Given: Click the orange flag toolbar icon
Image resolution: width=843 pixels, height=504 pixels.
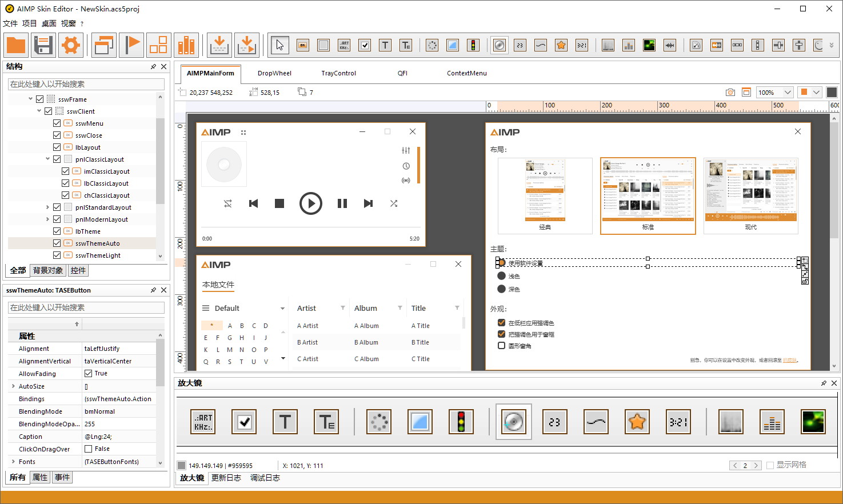Looking at the screenshot, I should [131, 45].
